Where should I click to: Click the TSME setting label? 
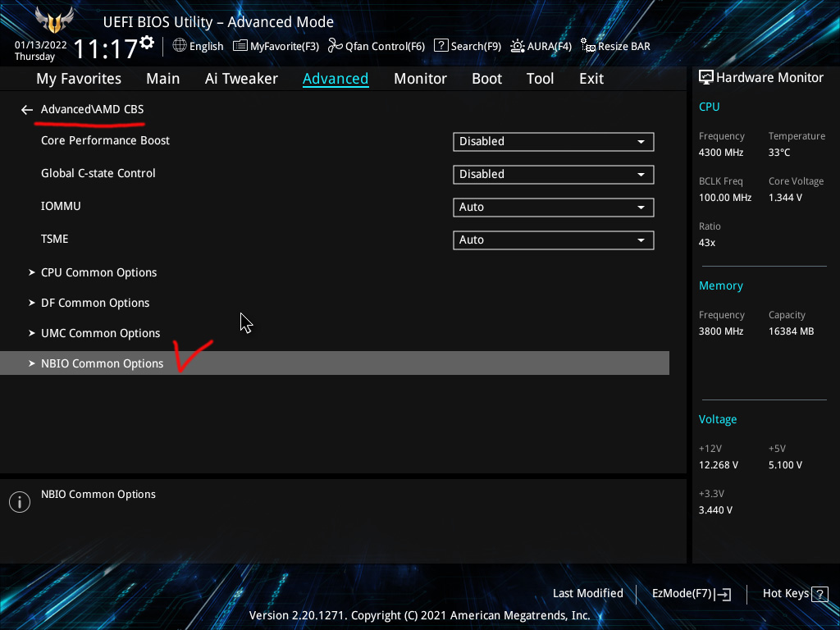55,239
